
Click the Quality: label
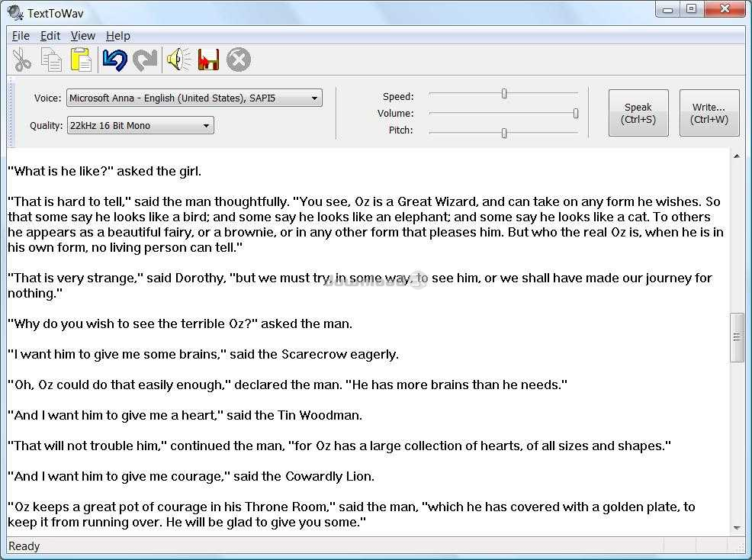click(46, 125)
